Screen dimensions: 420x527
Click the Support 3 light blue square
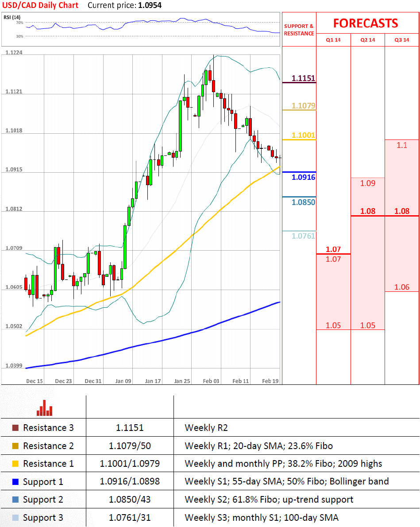pyautogui.click(x=15, y=518)
